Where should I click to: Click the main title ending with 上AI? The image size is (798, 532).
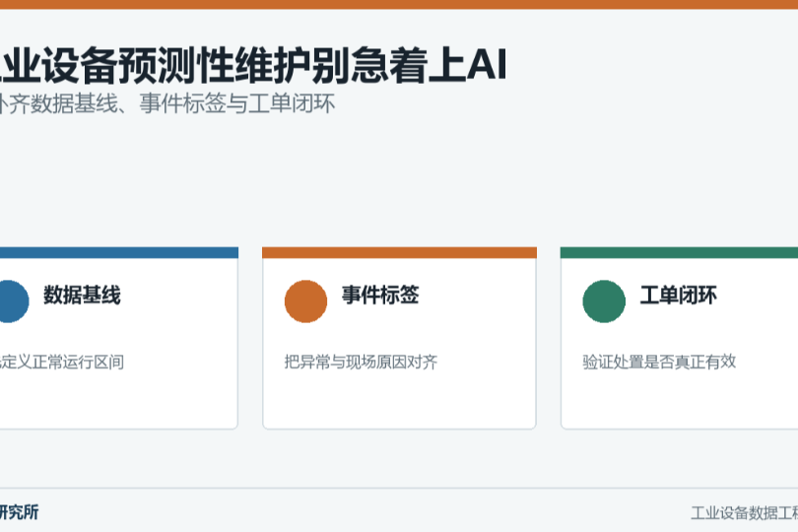pyautogui.click(x=253, y=65)
